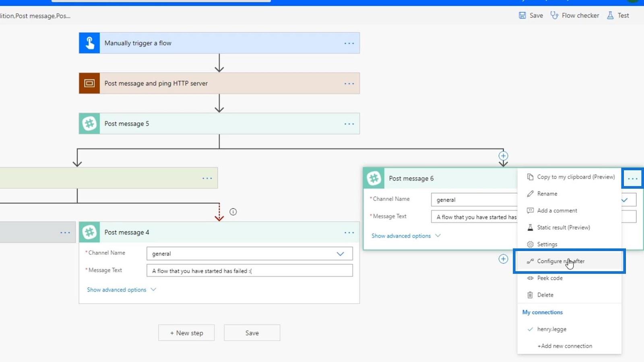Click the Save disk icon in top toolbar
644x362 pixels.
point(522,15)
